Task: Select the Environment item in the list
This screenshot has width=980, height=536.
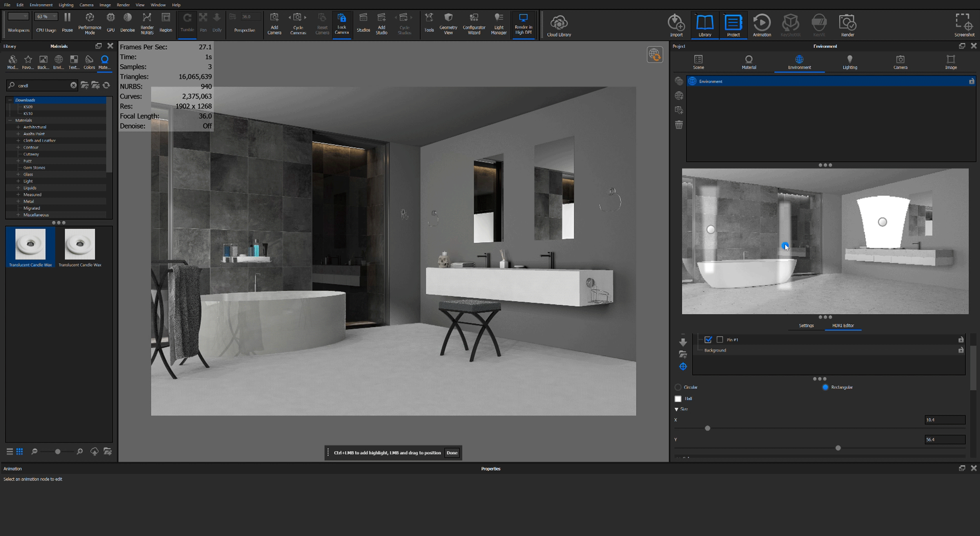Action: (x=831, y=81)
